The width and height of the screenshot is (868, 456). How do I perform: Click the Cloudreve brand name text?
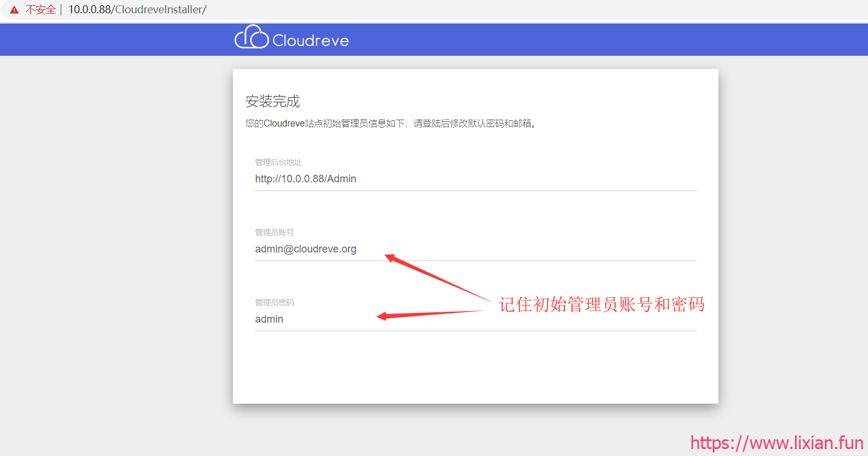pos(311,40)
